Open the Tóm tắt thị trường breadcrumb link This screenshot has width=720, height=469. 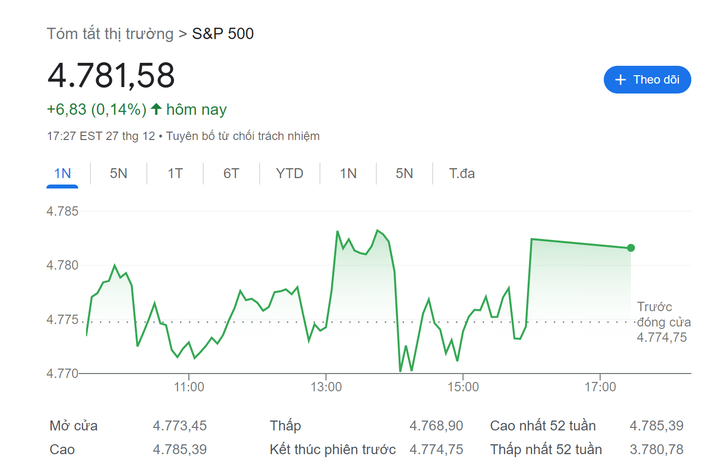110,34
